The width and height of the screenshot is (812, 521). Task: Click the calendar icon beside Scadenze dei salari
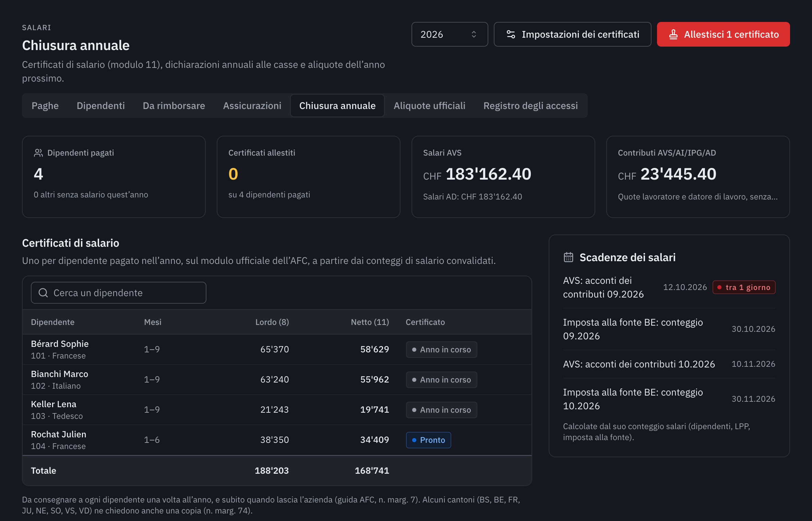point(569,257)
